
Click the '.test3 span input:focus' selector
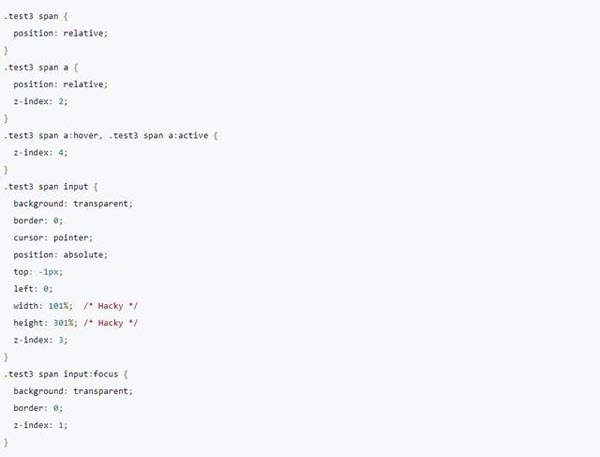[61, 374]
